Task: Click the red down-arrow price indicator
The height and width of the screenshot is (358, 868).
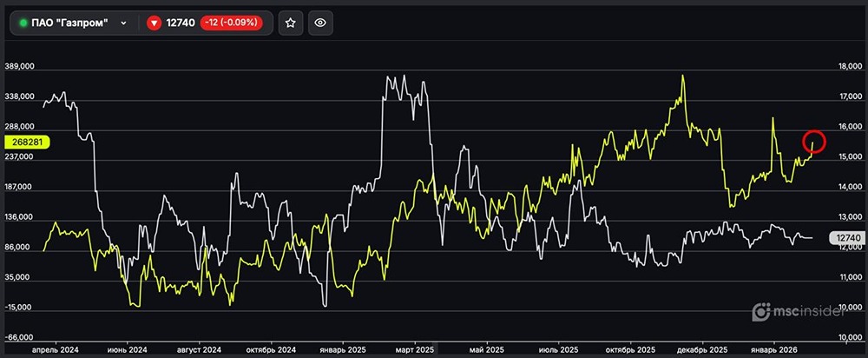Action: 154,23
